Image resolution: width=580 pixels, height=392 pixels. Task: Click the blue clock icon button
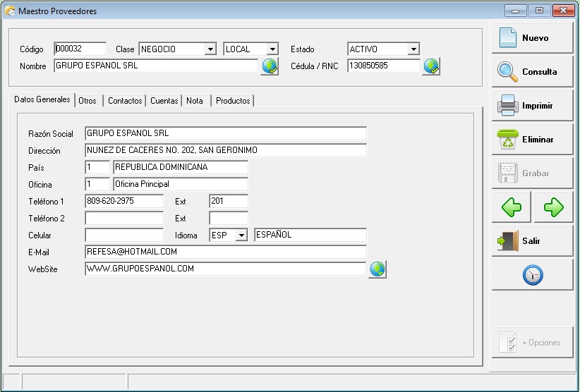tap(532, 275)
